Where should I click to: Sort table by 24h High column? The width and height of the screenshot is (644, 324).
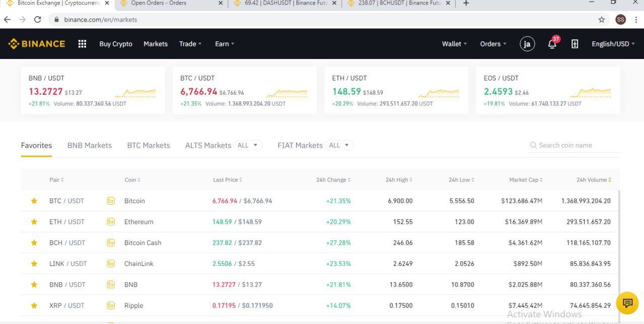point(399,180)
